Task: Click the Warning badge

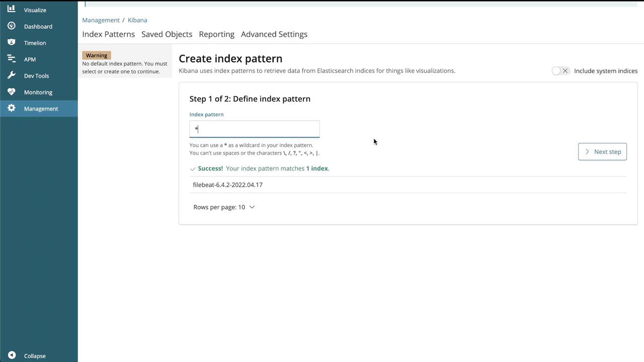Action: (96, 55)
